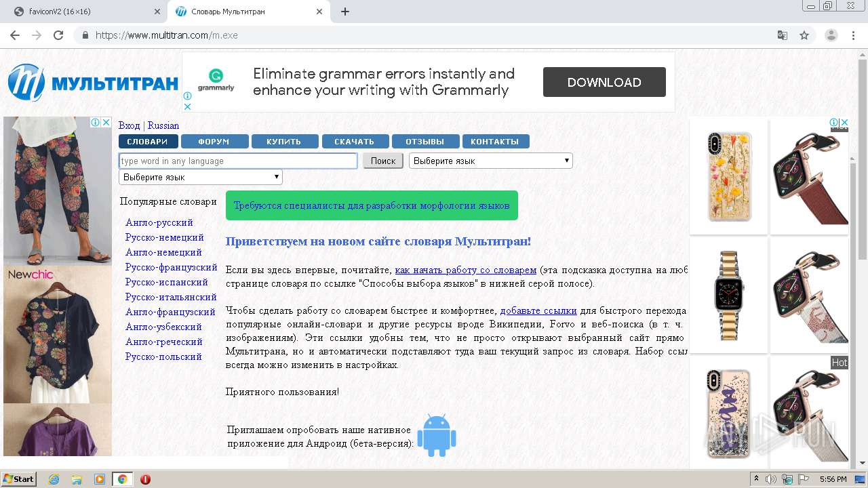The image size is (868, 488).
Task: Open Англо-немецкий dictionary
Action: [x=164, y=252]
